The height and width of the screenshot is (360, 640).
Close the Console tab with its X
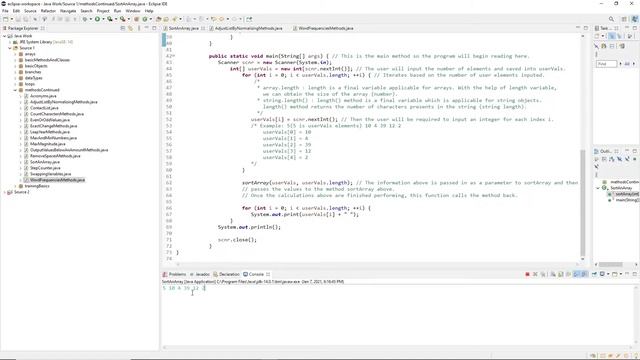pyautogui.click(x=268, y=274)
